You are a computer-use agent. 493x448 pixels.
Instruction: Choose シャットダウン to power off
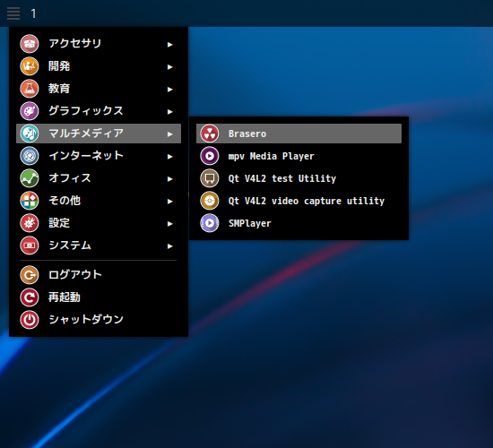99,320
